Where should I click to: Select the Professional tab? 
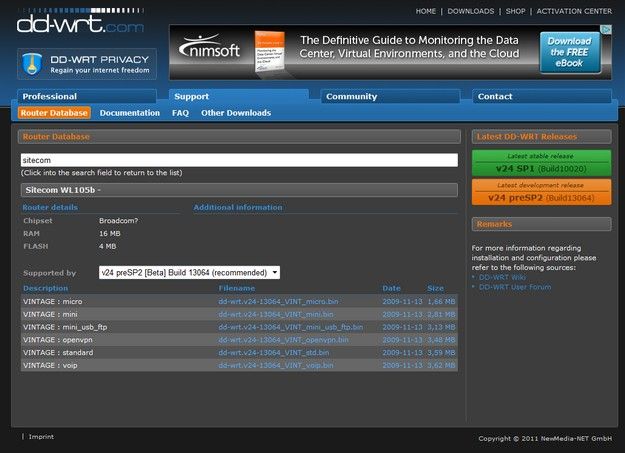click(x=86, y=97)
